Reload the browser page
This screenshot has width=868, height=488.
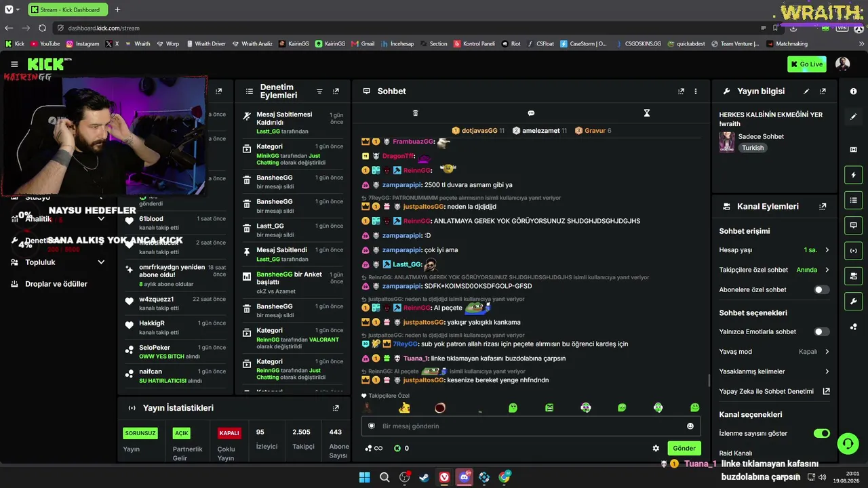pos(42,28)
